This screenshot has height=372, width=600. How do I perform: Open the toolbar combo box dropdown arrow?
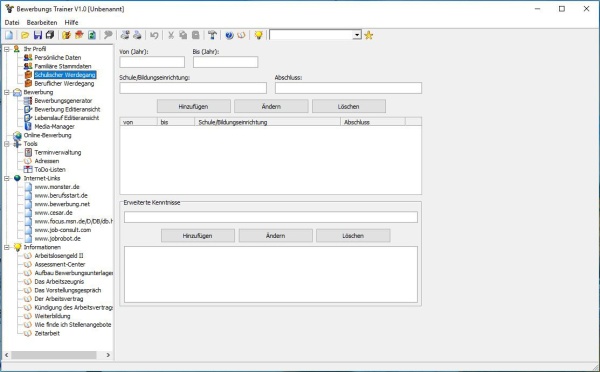click(357, 35)
